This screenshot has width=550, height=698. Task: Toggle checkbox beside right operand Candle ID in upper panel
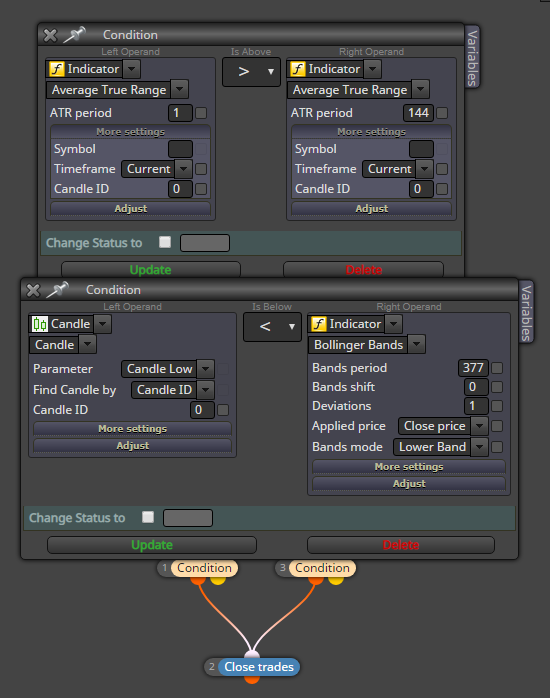tap(442, 189)
